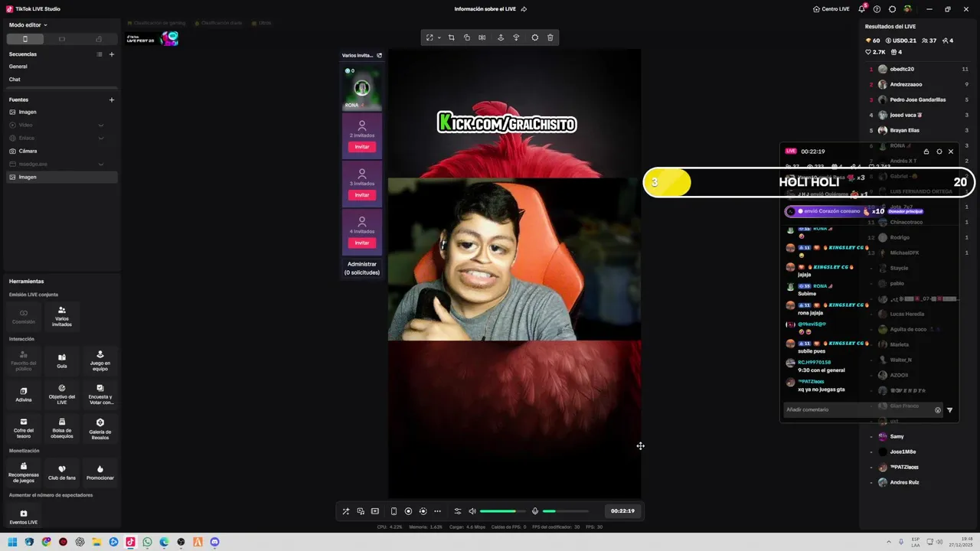The width and height of the screenshot is (980, 551).
Task: Open the audio mixer settings icon
Action: 458,511
